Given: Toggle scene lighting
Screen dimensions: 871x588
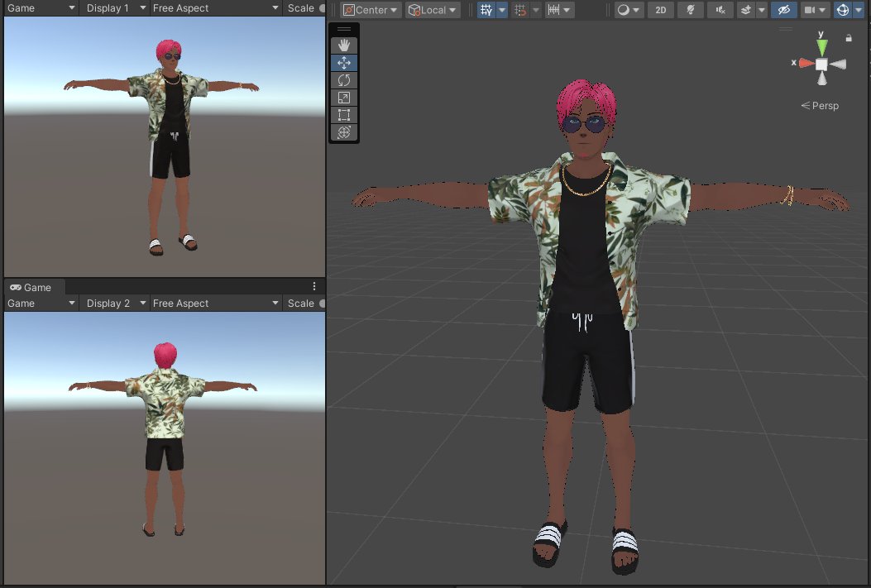Looking at the screenshot, I should (691, 10).
